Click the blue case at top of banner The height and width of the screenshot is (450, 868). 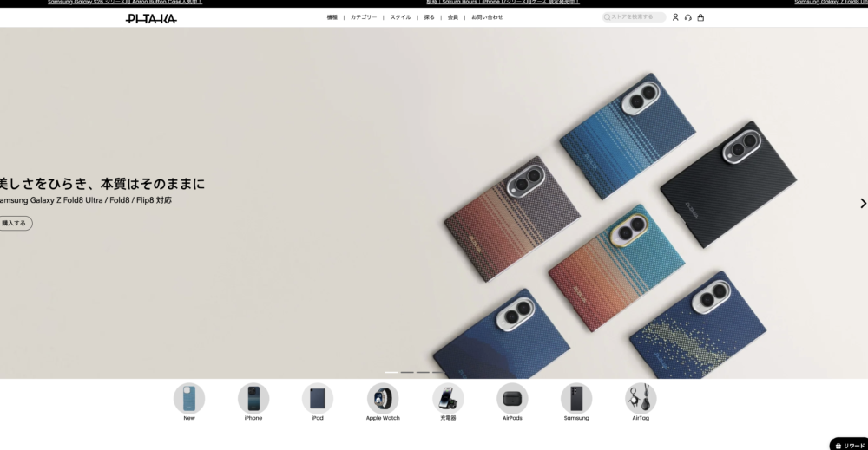point(628,135)
